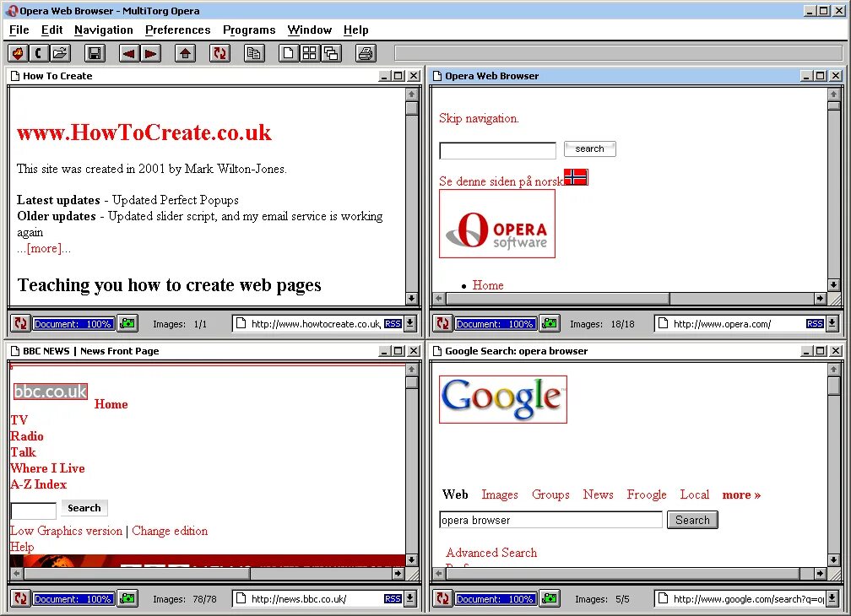
Task: Toggle image loading in Google Search window
Action: [550, 598]
